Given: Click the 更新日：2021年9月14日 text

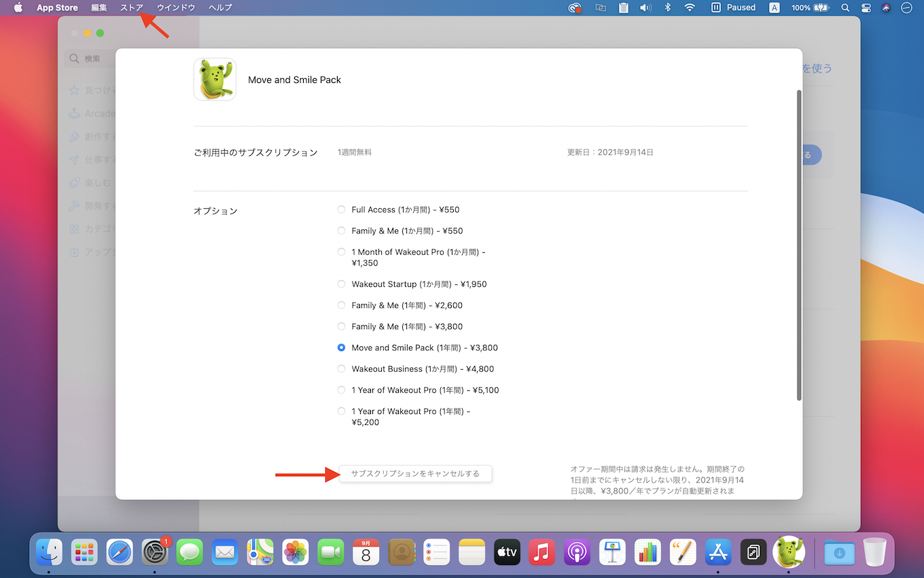Looking at the screenshot, I should pos(610,152).
